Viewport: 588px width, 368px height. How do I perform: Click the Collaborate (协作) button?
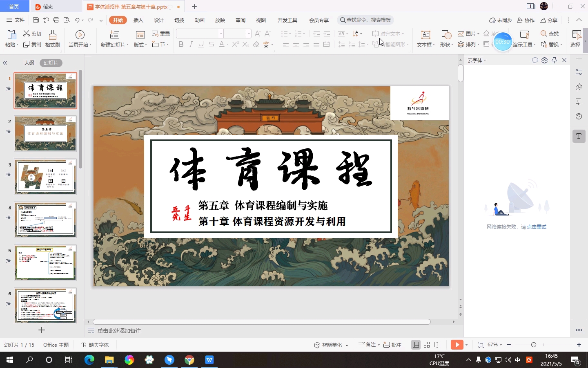click(526, 20)
